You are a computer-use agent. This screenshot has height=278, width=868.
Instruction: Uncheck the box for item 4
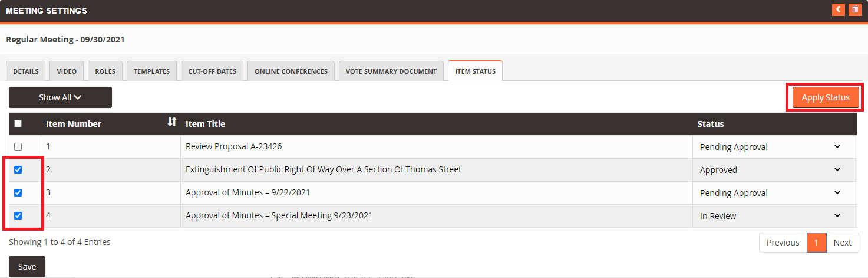coord(18,215)
